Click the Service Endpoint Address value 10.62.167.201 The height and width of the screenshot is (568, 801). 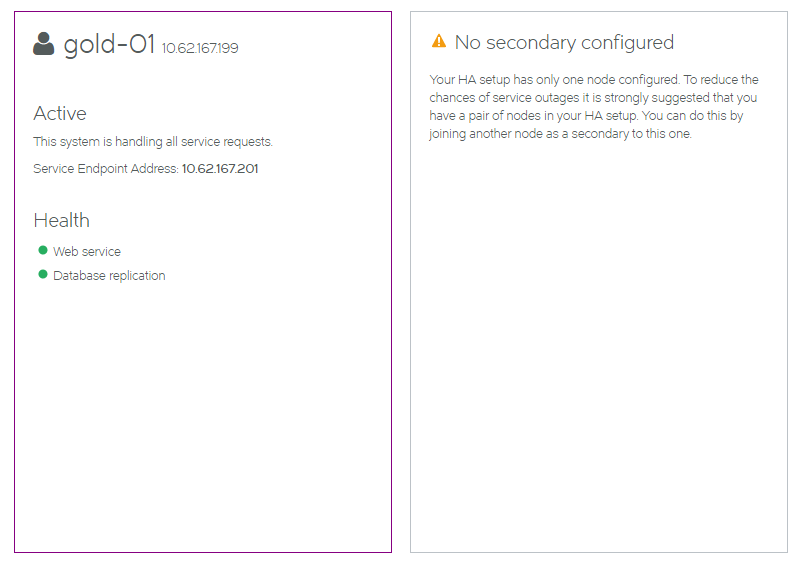tap(220, 169)
